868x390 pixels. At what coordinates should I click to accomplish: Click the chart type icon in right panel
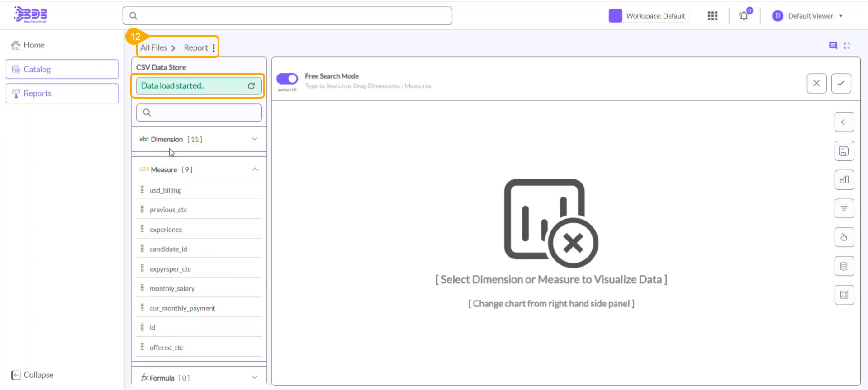(x=844, y=180)
